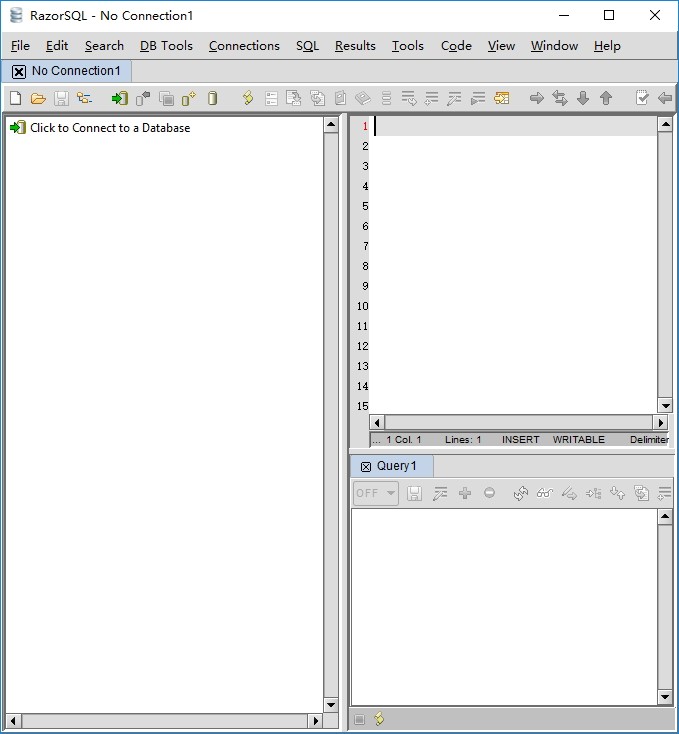Open the Connections menu
The width and height of the screenshot is (679, 734).
point(244,46)
